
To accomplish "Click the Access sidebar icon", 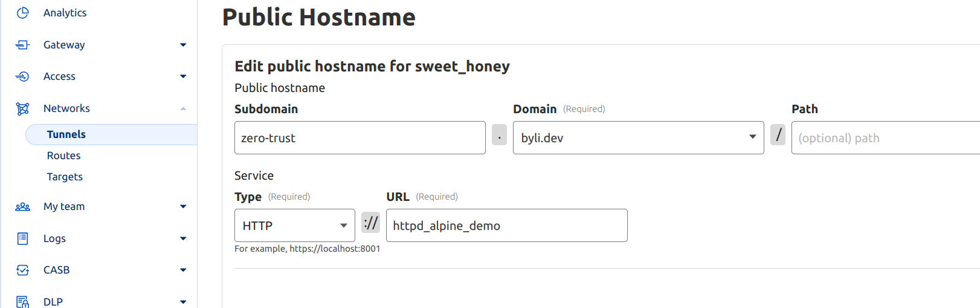I will pyautogui.click(x=23, y=76).
